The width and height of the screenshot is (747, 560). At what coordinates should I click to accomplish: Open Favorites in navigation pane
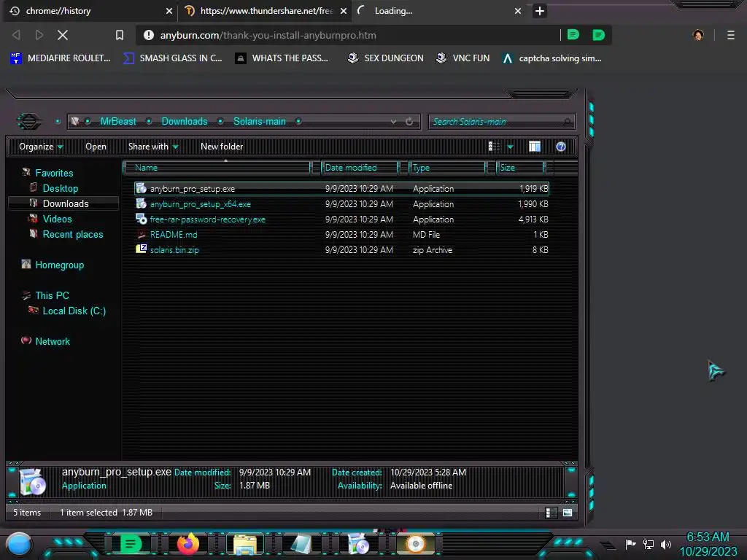54,174
